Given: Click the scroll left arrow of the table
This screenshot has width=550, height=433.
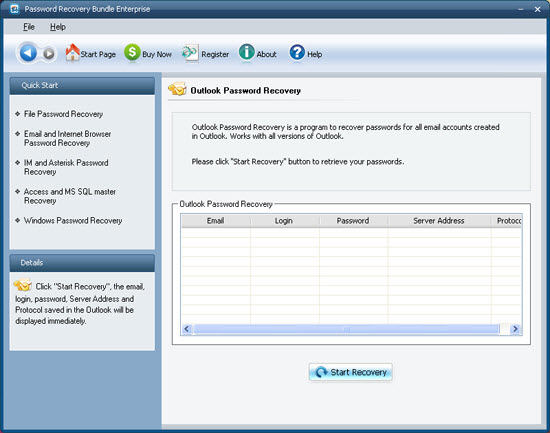Looking at the screenshot, I should pos(187,329).
